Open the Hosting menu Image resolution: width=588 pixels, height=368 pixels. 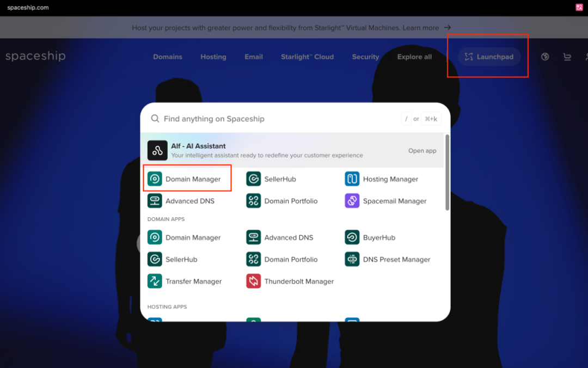tap(213, 57)
